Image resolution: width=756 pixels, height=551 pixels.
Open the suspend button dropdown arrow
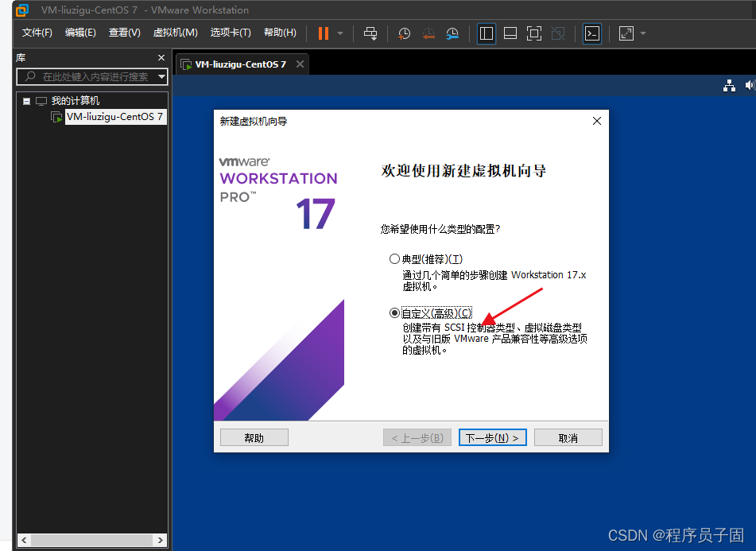click(340, 33)
